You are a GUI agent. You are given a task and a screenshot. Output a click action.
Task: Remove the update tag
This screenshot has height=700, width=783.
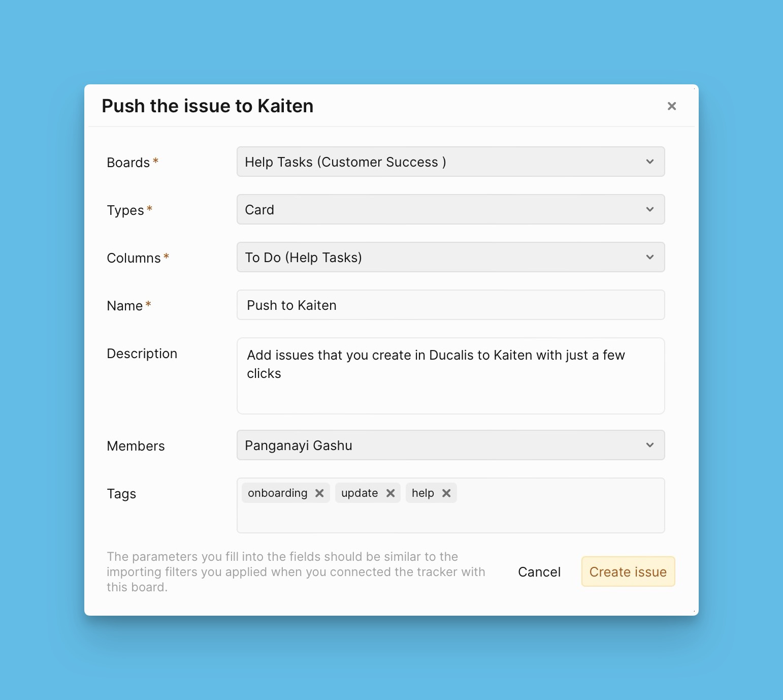coord(390,493)
